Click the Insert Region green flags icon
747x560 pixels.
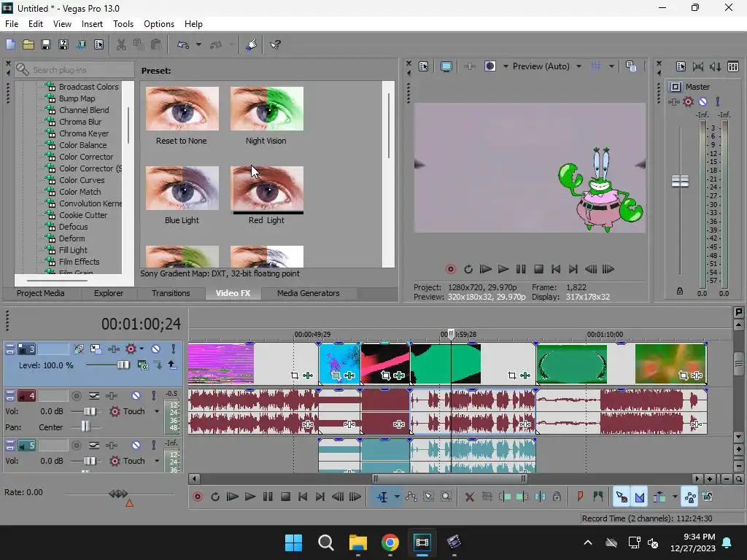click(x=598, y=497)
